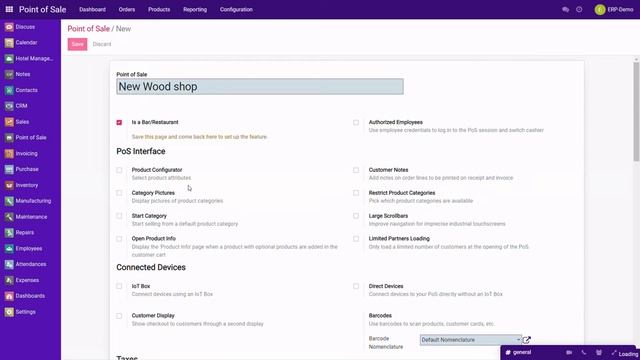This screenshot has height=360, width=640.
Task: Open Hotel Management icon in sidebar
Action: [9, 58]
